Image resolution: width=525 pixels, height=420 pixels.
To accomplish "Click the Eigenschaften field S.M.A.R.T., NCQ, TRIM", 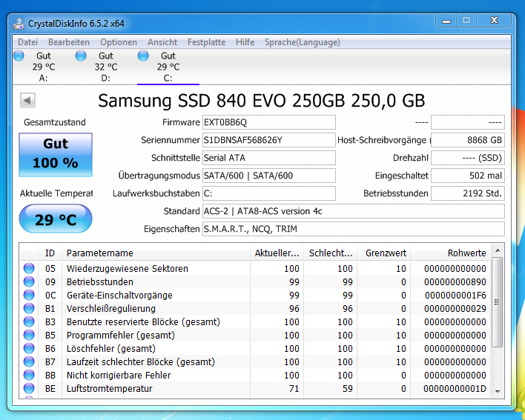I will tap(354, 229).
